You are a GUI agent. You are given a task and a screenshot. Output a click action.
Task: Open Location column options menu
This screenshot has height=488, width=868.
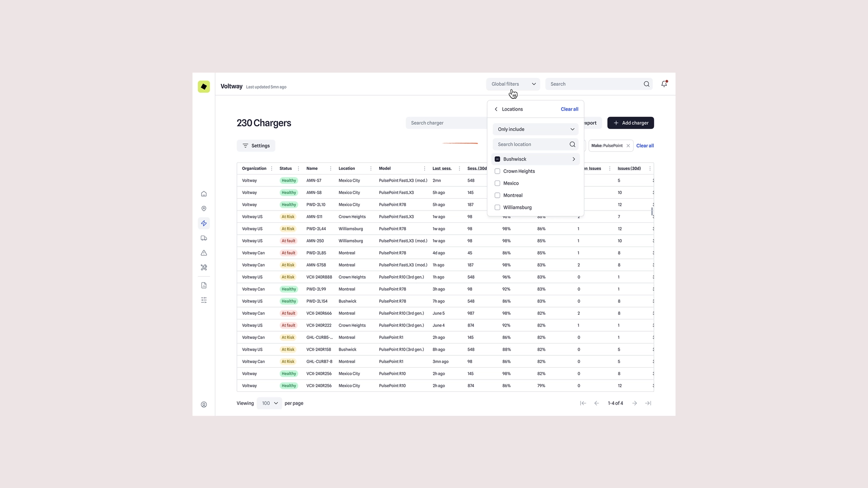pyautogui.click(x=371, y=169)
